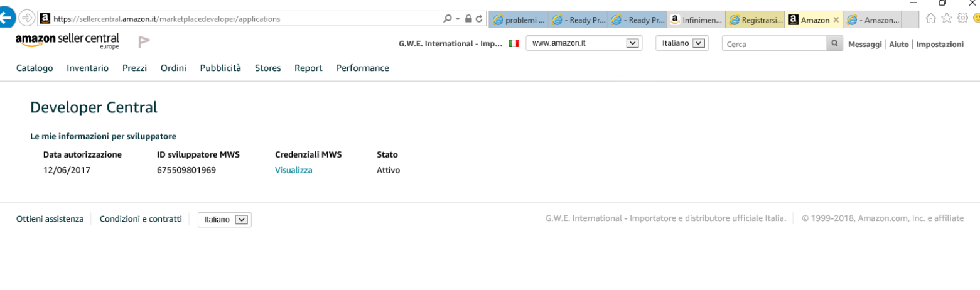Open the Pubblicità menu
The width and height of the screenshot is (980, 290).
click(x=220, y=68)
